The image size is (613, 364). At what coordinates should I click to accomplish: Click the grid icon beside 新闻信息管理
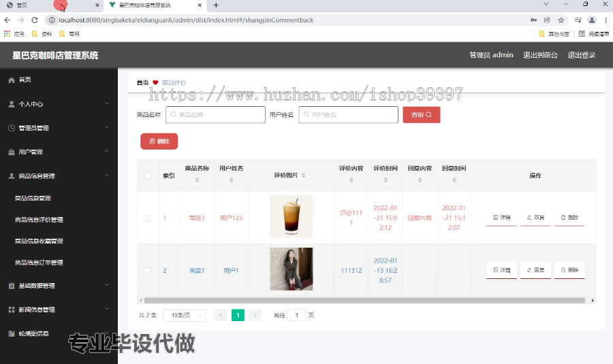point(12,310)
